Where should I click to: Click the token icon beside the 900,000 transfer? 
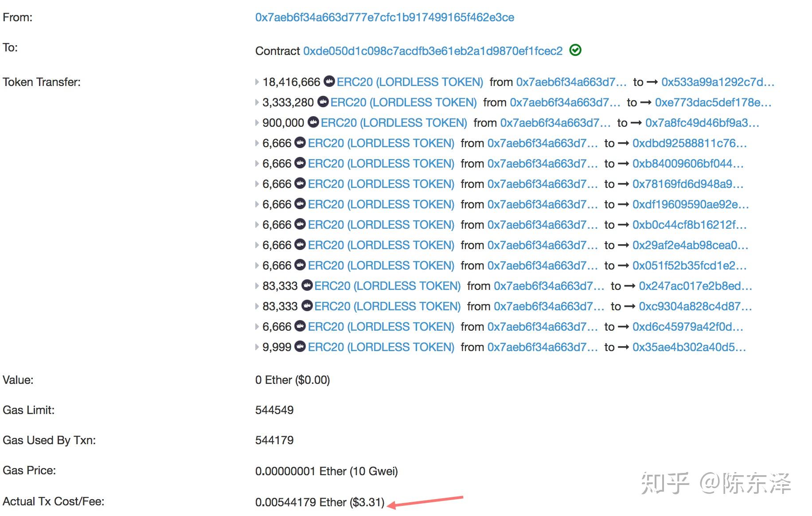click(x=313, y=122)
